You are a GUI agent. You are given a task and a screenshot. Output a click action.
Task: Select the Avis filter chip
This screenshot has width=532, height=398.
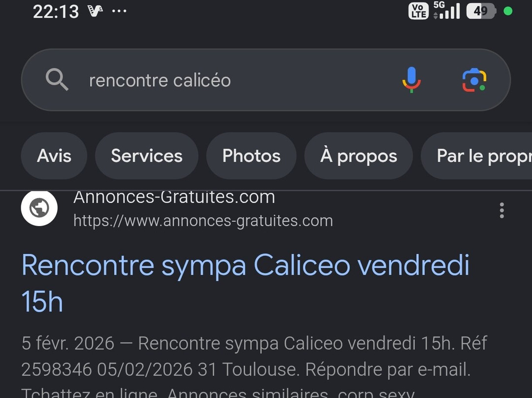pyautogui.click(x=54, y=156)
